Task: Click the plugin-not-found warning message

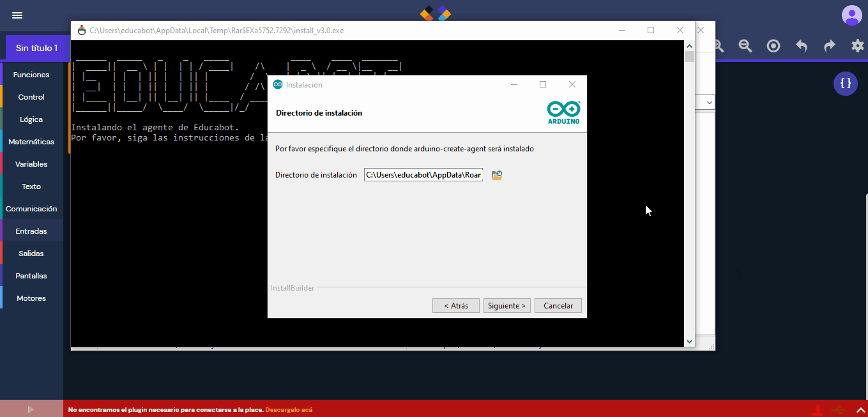Action: [165, 409]
